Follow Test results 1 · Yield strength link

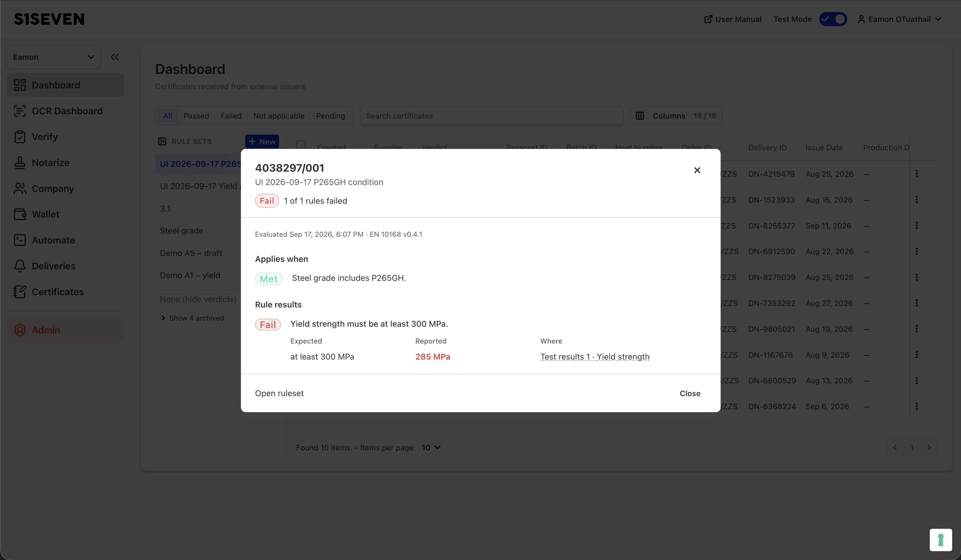tap(595, 356)
